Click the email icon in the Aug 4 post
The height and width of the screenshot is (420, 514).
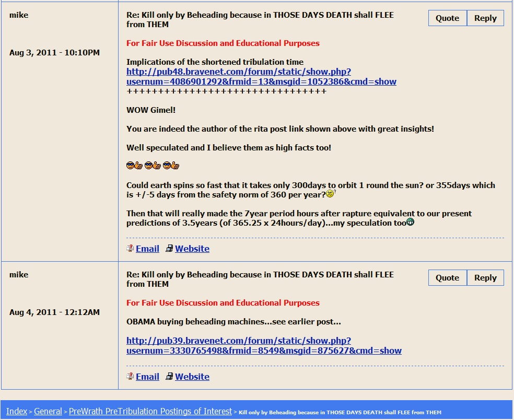[130, 377]
